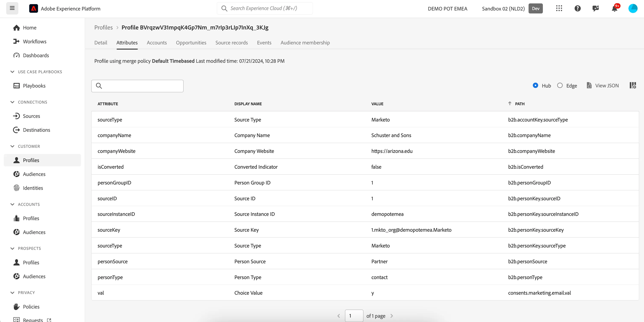Image resolution: width=644 pixels, height=322 pixels.
Task: Go to next page arrow
Action: coord(392,316)
